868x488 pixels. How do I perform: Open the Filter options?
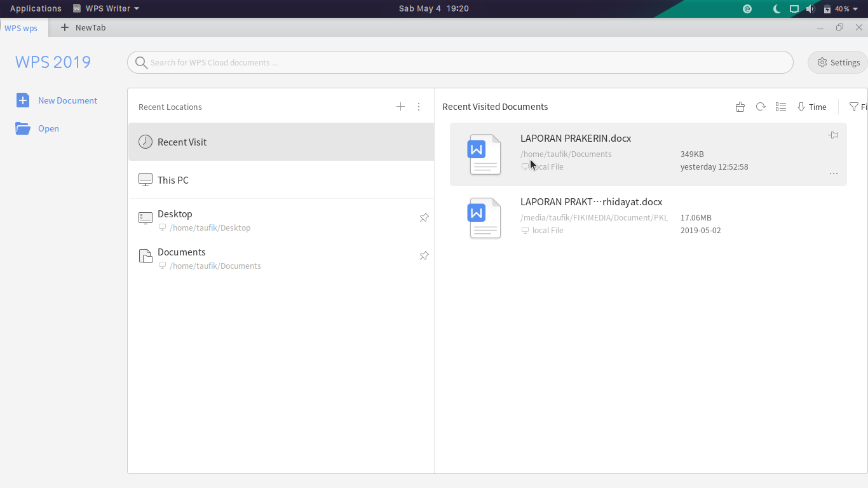pyautogui.click(x=857, y=107)
